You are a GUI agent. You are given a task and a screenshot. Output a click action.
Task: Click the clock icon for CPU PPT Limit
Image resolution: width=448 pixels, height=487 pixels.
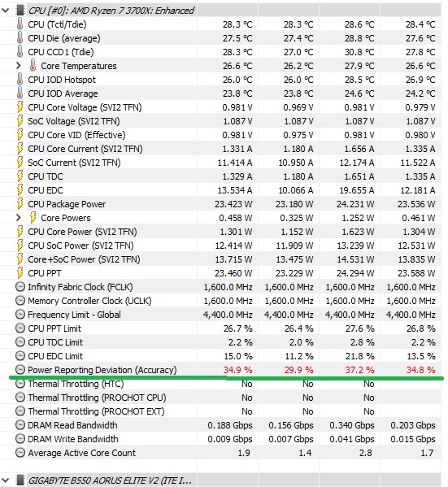coord(20,328)
